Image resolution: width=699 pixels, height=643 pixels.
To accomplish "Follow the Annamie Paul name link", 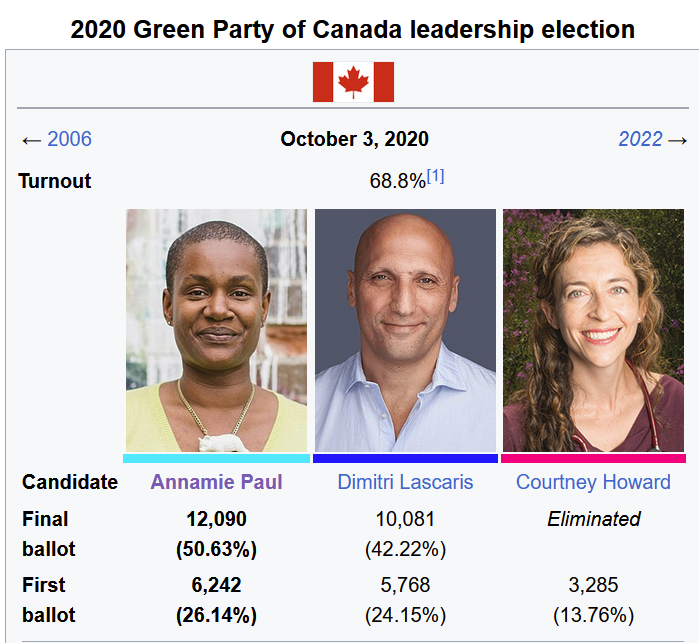I will click(216, 482).
